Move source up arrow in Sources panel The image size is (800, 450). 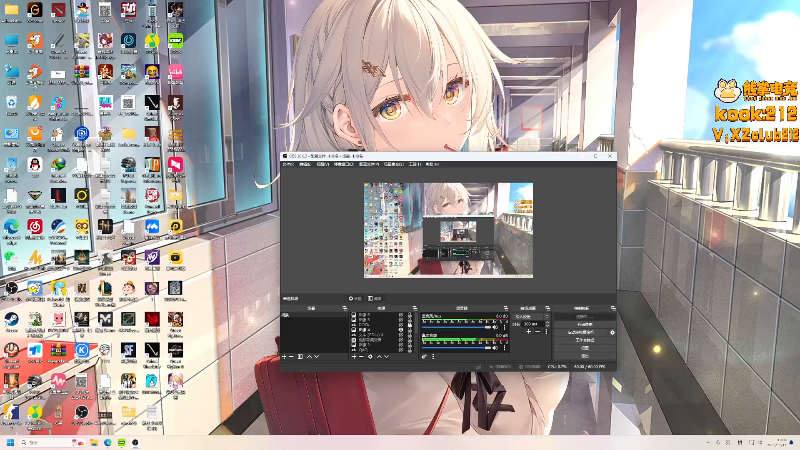(x=379, y=357)
